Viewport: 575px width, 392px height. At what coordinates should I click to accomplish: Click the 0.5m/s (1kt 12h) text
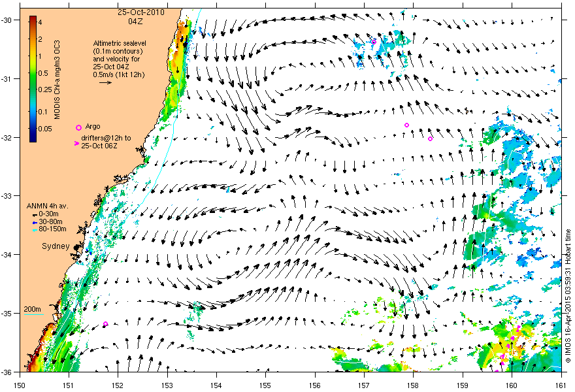tap(119, 74)
